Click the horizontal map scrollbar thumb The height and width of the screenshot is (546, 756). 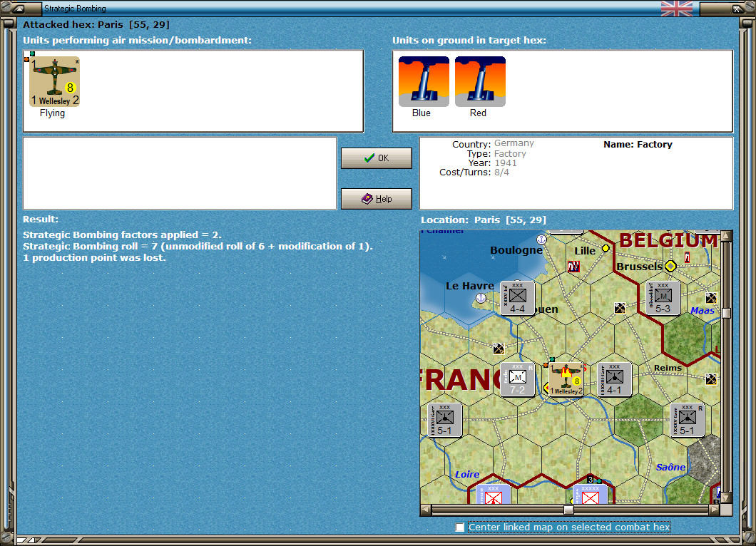(568, 510)
